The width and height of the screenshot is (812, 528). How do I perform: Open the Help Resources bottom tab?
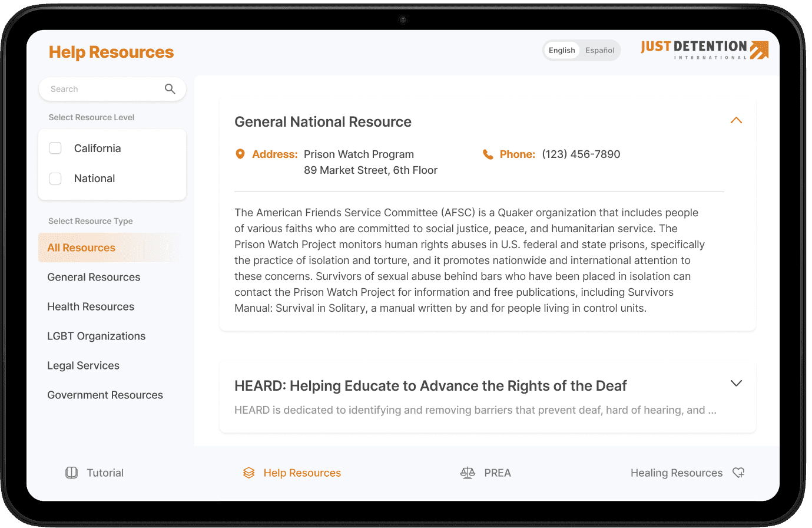pyautogui.click(x=292, y=473)
